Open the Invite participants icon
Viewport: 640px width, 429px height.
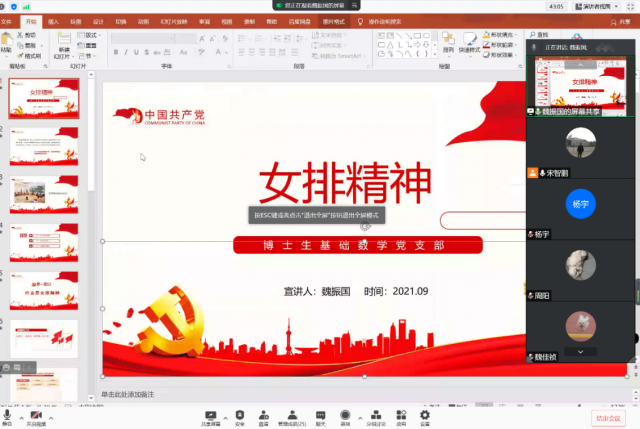(x=264, y=415)
